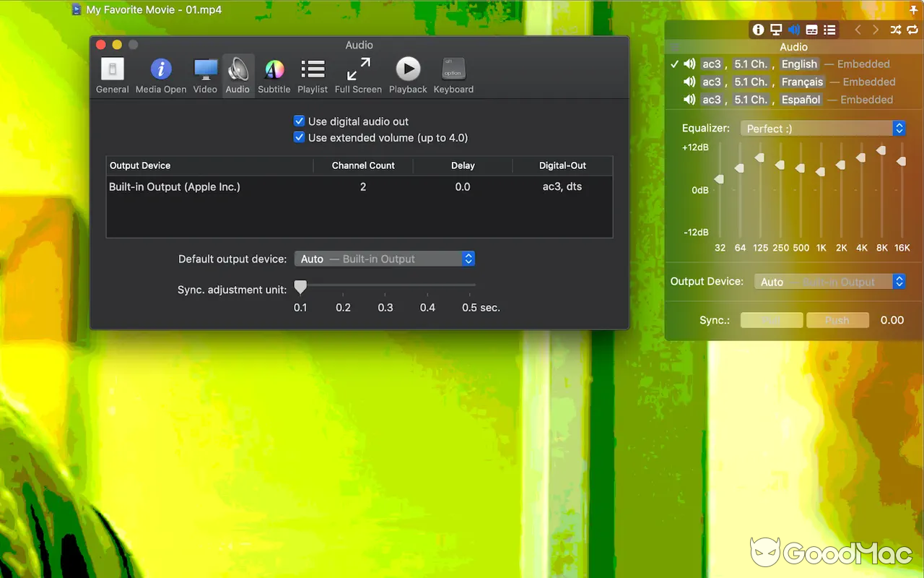Select the Español audio track
Image resolution: width=924 pixels, height=578 pixels.
pos(801,99)
